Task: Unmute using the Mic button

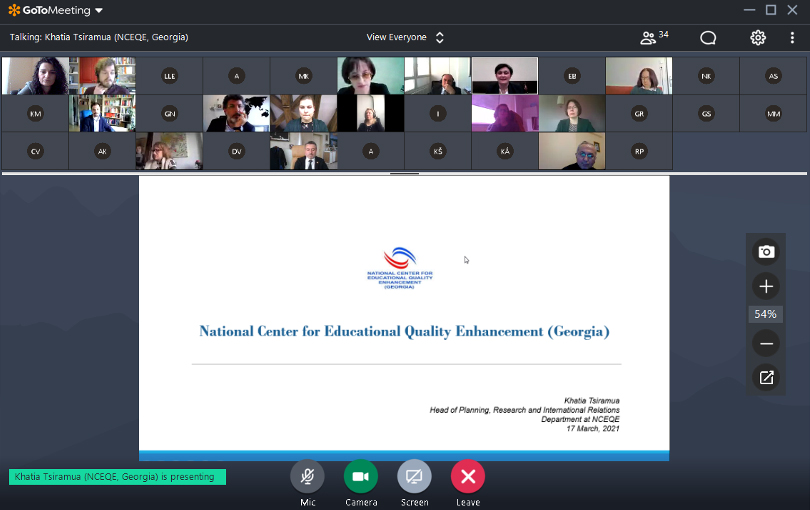Action: pos(307,476)
